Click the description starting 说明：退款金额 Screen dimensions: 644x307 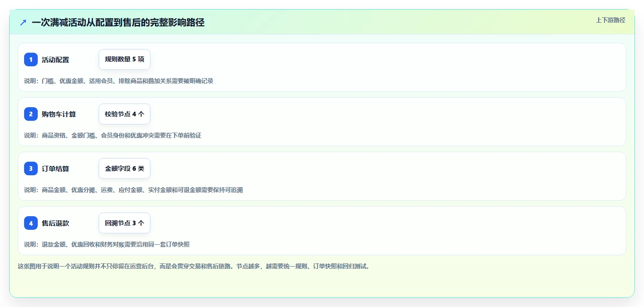(107, 244)
